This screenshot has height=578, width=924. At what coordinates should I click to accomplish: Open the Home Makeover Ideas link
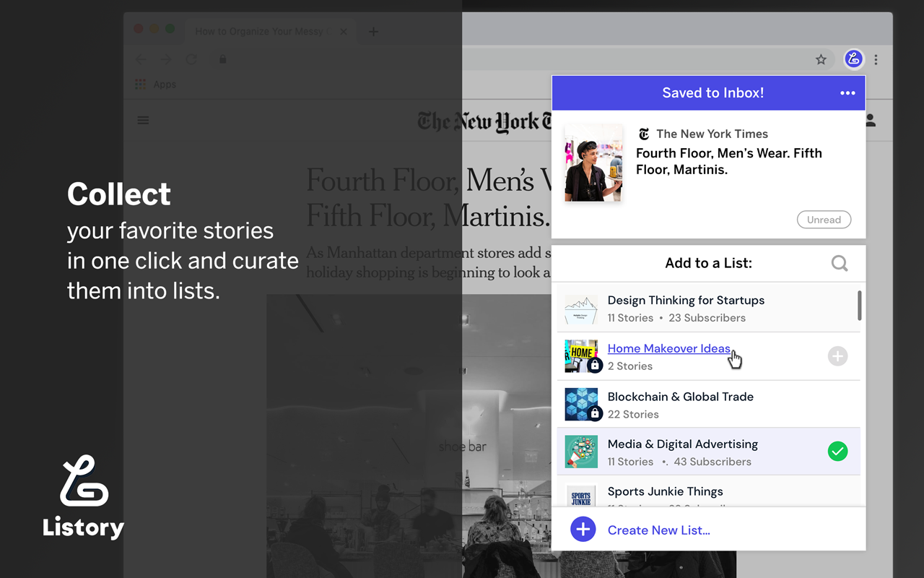pos(669,348)
